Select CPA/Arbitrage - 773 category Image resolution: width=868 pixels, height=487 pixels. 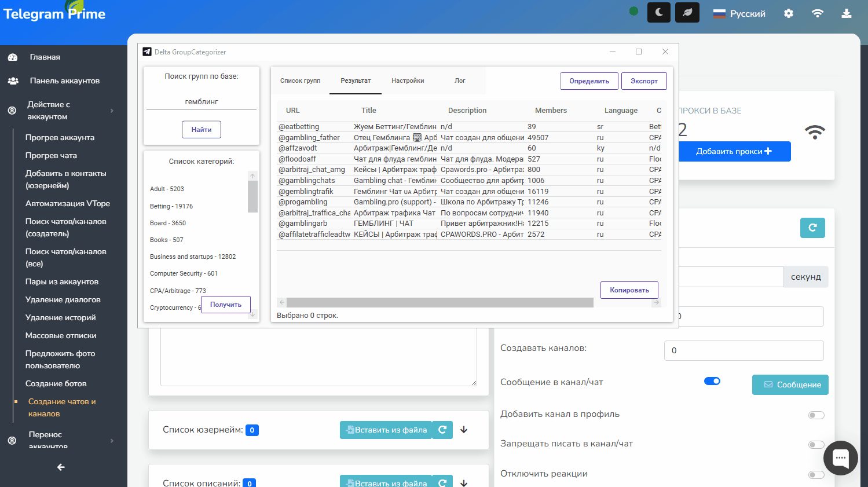[178, 291]
